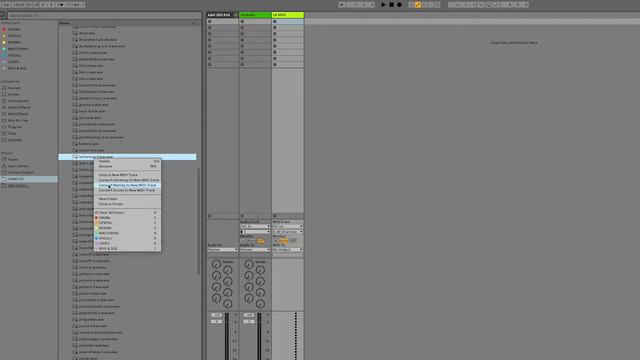The height and width of the screenshot is (360, 640).
Task: Open Audio To dropdown on first track
Action: 222,249
